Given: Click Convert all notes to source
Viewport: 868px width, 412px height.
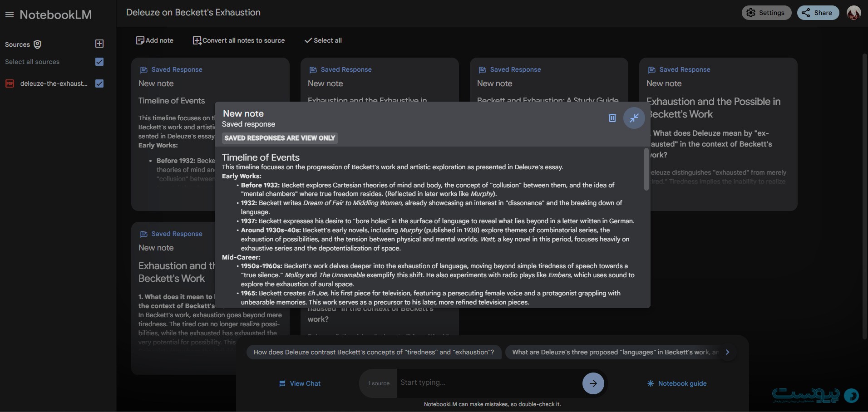Looking at the screenshot, I should (239, 40).
